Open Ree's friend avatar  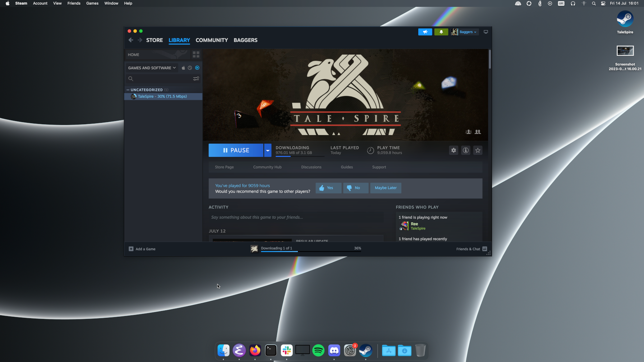(x=405, y=226)
